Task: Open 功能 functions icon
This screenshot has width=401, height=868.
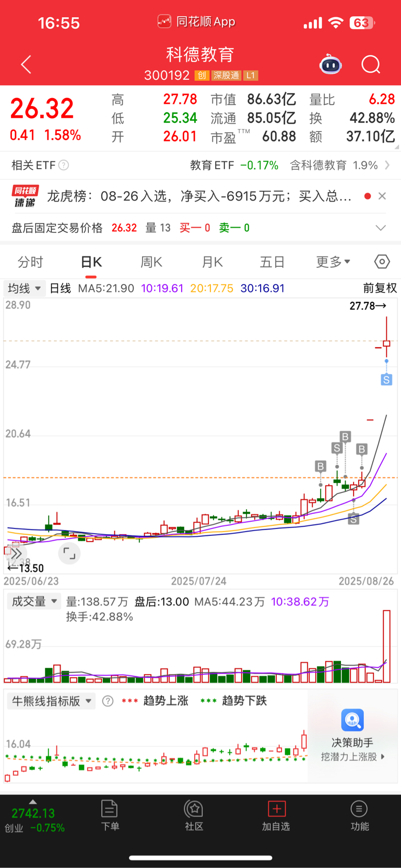Action: tap(359, 809)
